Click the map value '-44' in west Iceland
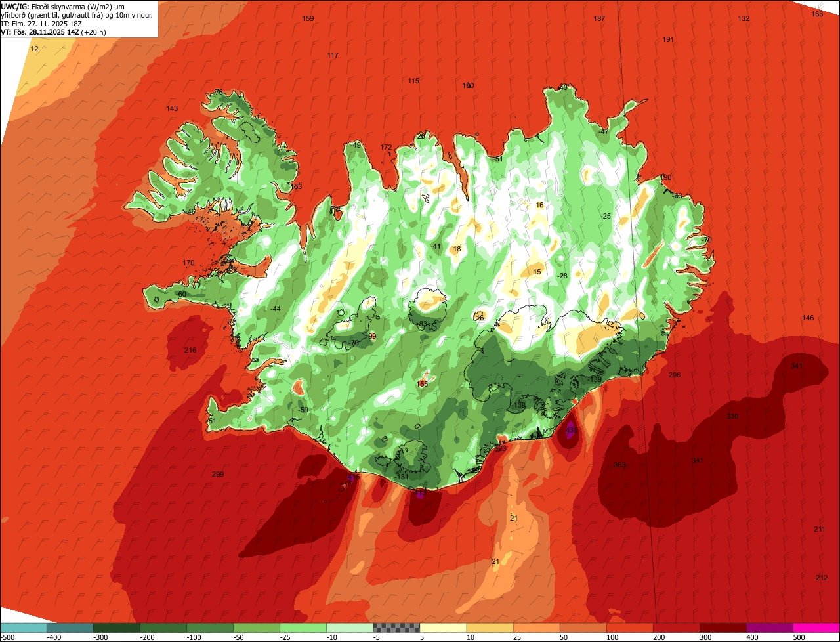This screenshot has width=840, height=642. 275,309
